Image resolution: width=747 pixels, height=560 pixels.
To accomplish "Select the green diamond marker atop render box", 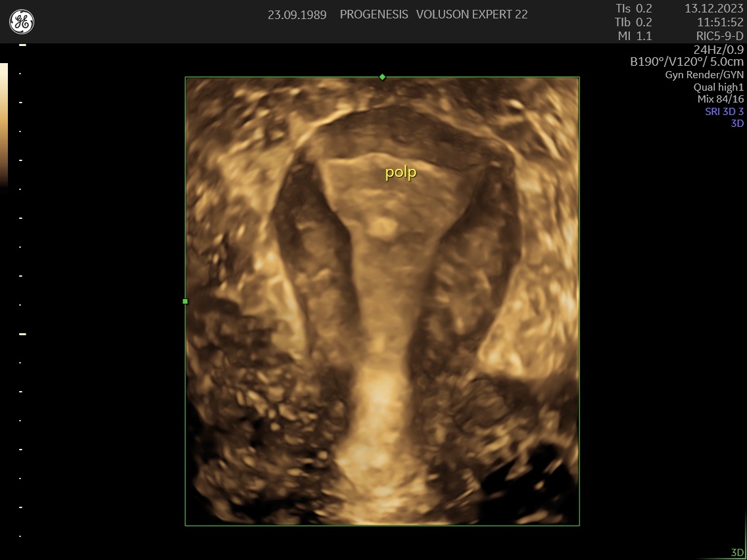I will click(382, 77).
